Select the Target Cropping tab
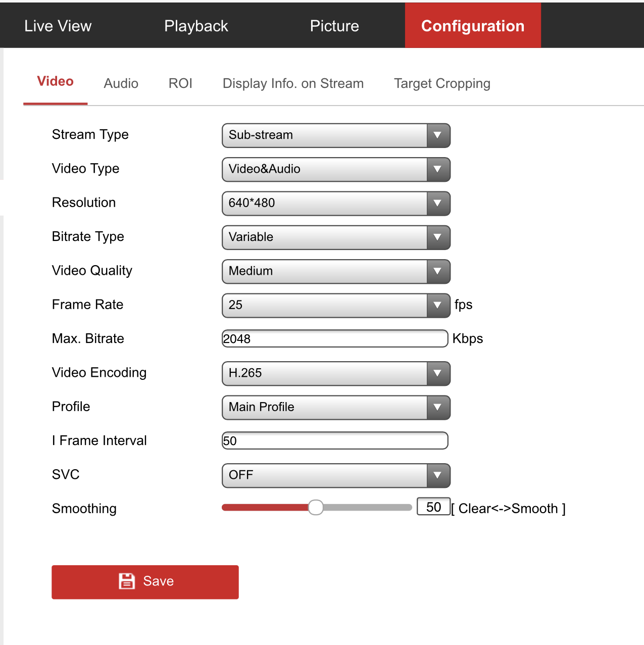644x645 pixels. [442, 83]
